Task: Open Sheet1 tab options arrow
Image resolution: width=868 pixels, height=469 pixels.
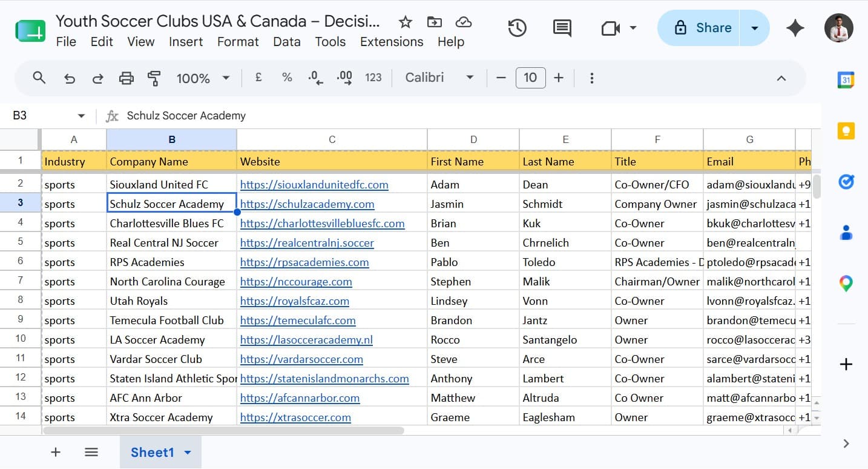Action: [x=188, y=453]
